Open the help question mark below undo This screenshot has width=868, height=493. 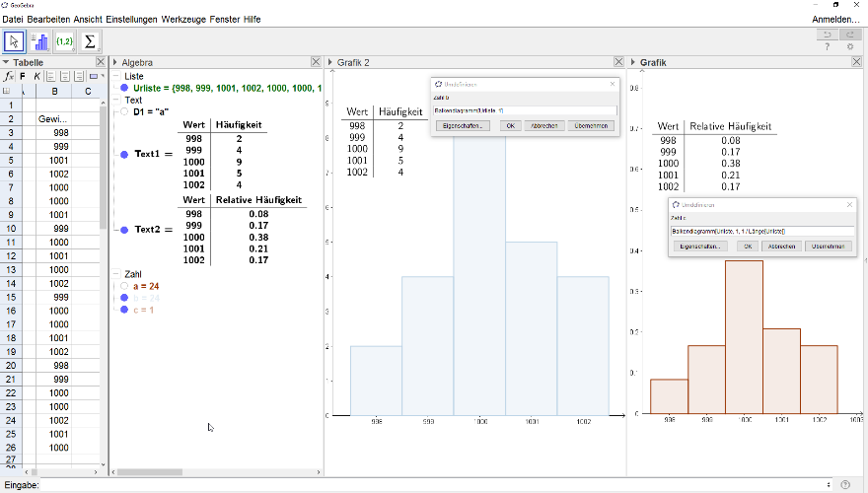click(827, 47)
